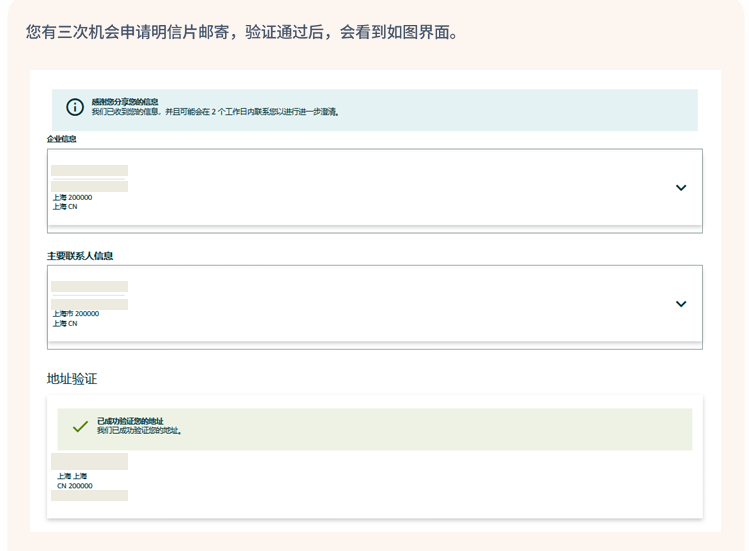Screen dimensions: 749x551
Task: Click the 已成功验证您的地址 success title
Action: (130, 421)
